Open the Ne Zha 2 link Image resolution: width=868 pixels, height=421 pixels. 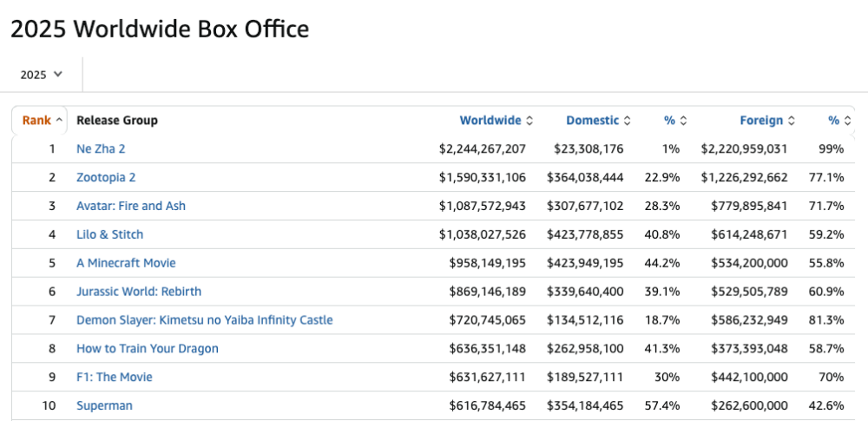click(x=101, y=149)
